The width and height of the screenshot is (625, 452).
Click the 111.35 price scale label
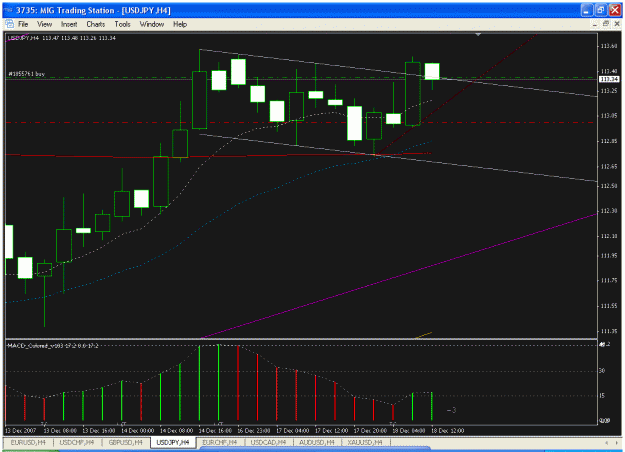coord(609,331)
